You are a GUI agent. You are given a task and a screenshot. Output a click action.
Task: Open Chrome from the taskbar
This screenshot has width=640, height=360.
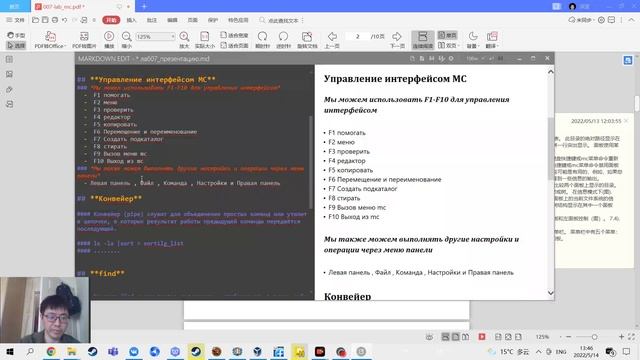(x=51, y=351)
